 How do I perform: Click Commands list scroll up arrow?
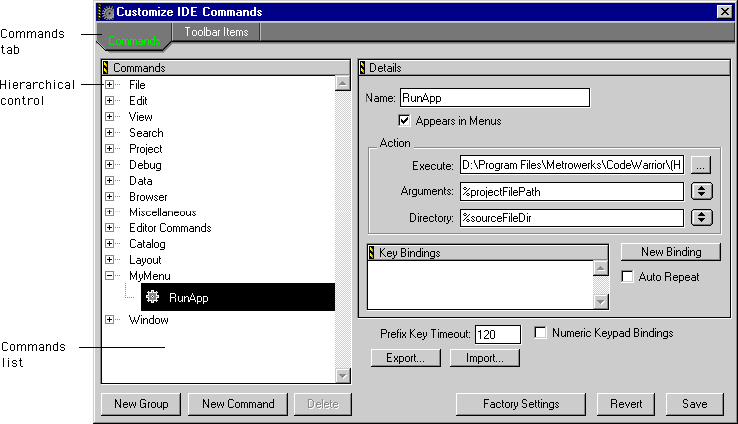343,84
